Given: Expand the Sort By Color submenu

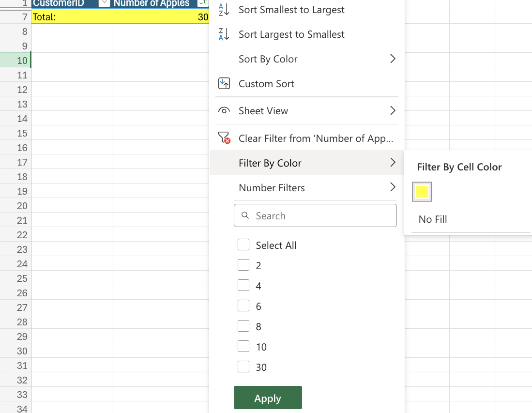Looking at the screenshot, I should 392,59.
